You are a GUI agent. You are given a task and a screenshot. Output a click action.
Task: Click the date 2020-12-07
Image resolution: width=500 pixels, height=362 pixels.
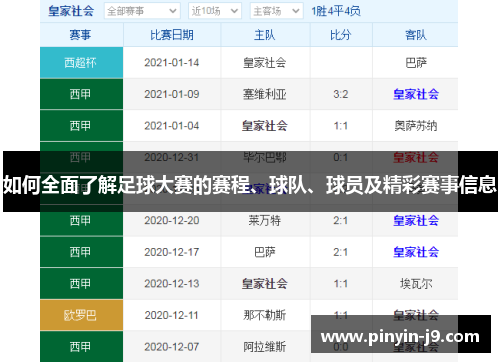pos(172,347)
